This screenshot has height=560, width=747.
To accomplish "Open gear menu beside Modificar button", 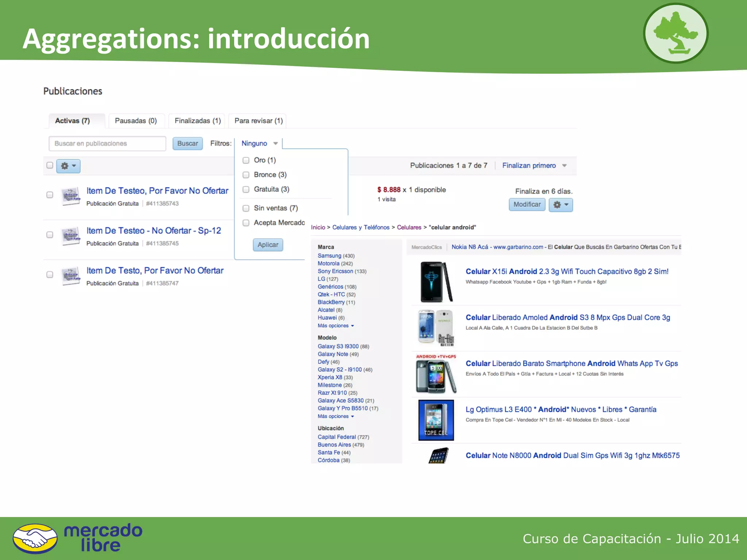I will tap(561, 205).
